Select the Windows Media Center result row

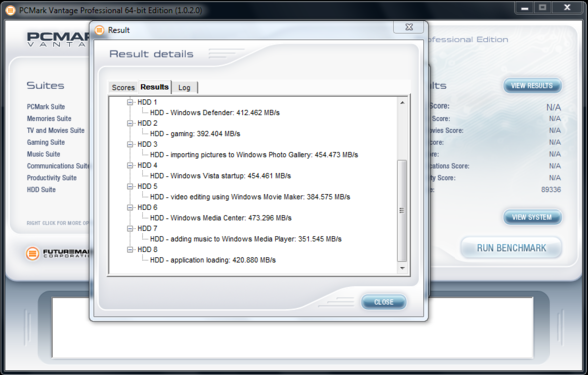pos(221,218)
